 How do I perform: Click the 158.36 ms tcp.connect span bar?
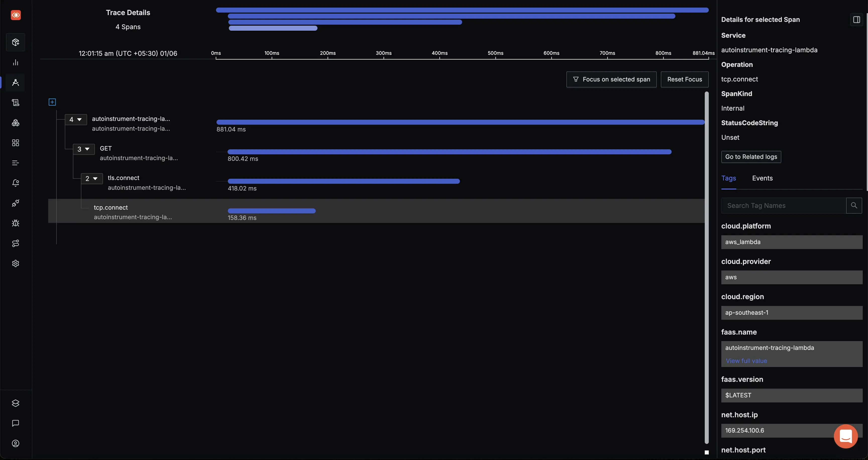coord(272,211)
